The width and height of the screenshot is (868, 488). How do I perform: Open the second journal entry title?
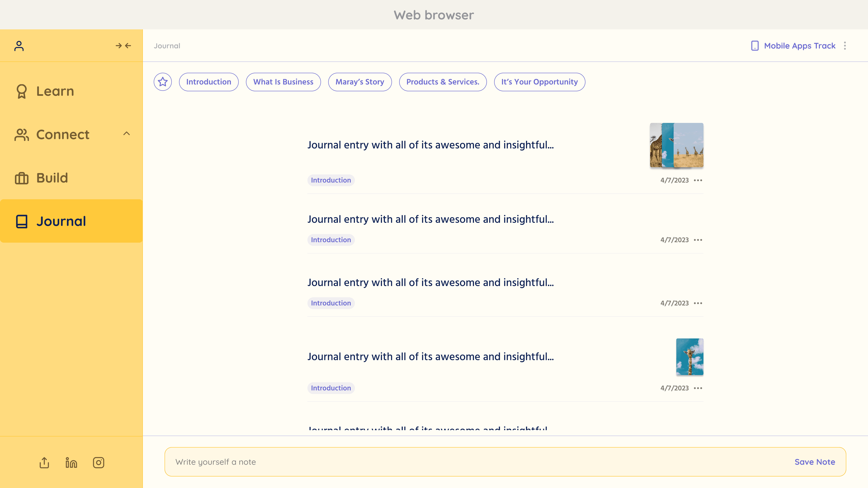(431, 220)
